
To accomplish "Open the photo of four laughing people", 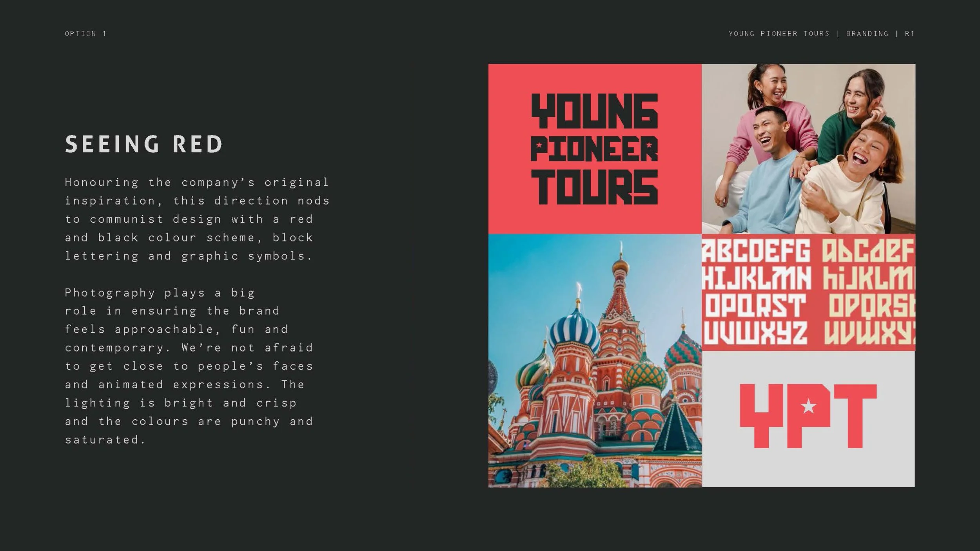I will (x=808, y=149).
